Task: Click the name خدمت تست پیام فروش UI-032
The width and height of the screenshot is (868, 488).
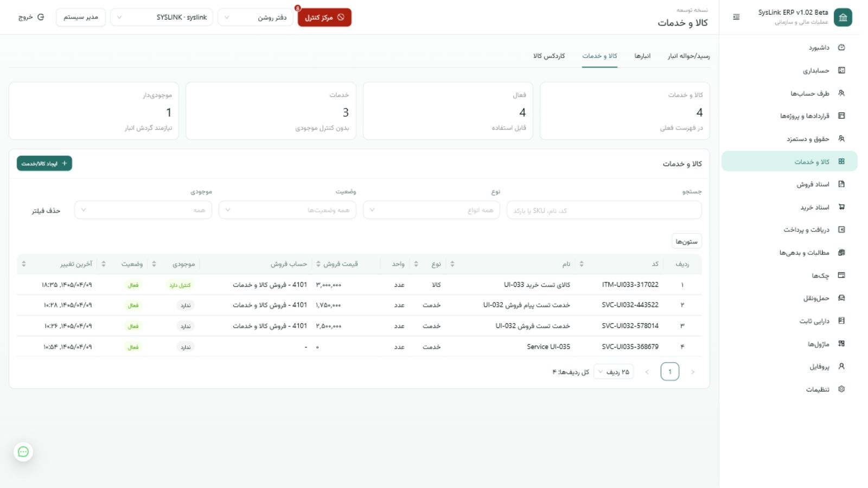Action: coord(527,305)
